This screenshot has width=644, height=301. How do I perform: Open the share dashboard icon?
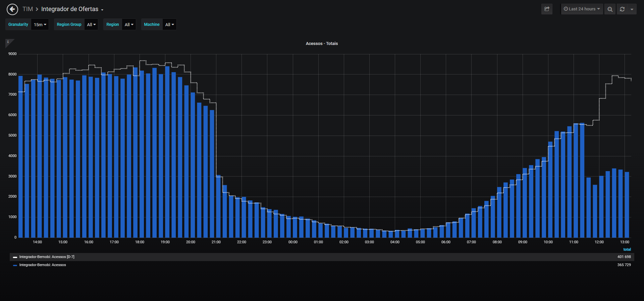tap(547, 9)
